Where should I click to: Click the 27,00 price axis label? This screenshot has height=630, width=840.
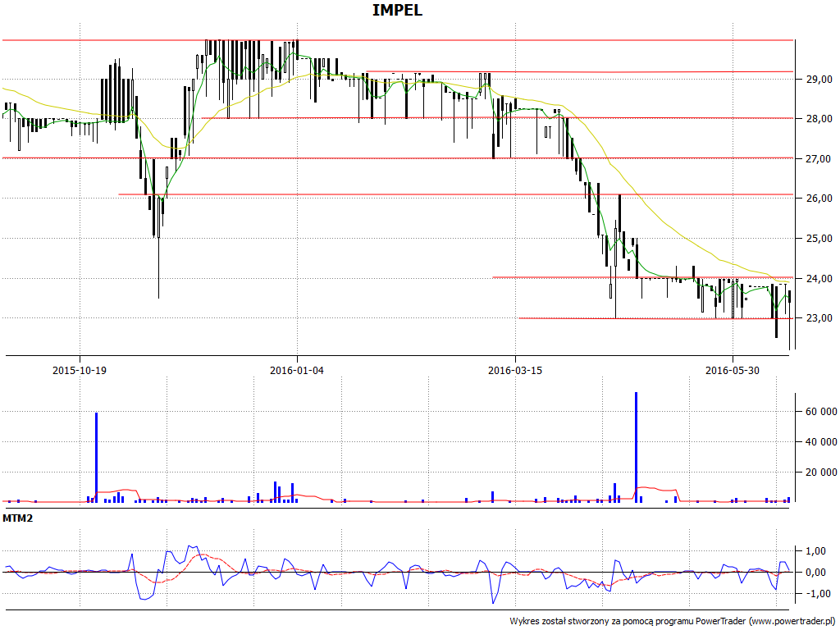[x=819, y=159]
